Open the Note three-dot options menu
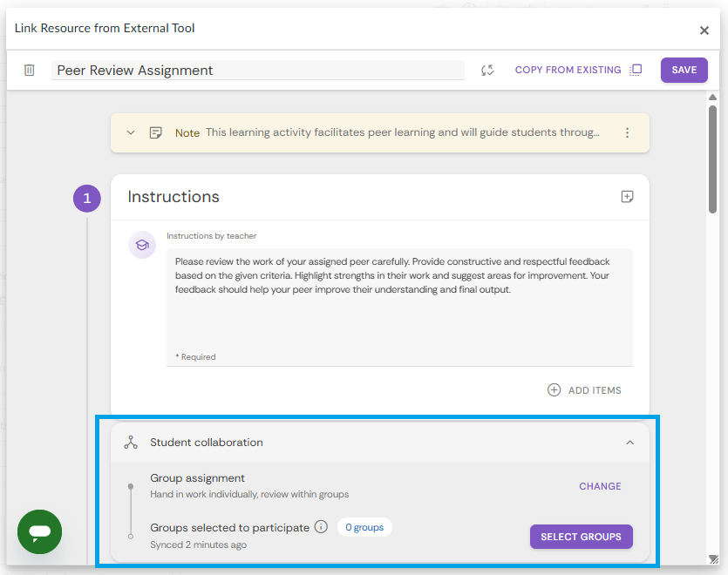This screenshot has width=728, height=575. [x=627, y=133]
